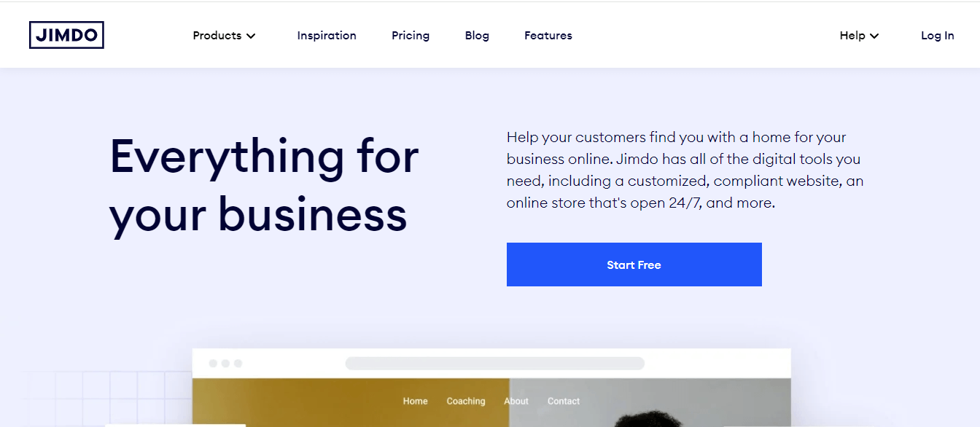Click the Help chevron arrow
This screenshot has width=980, height=427.
[x=874, y=35]
